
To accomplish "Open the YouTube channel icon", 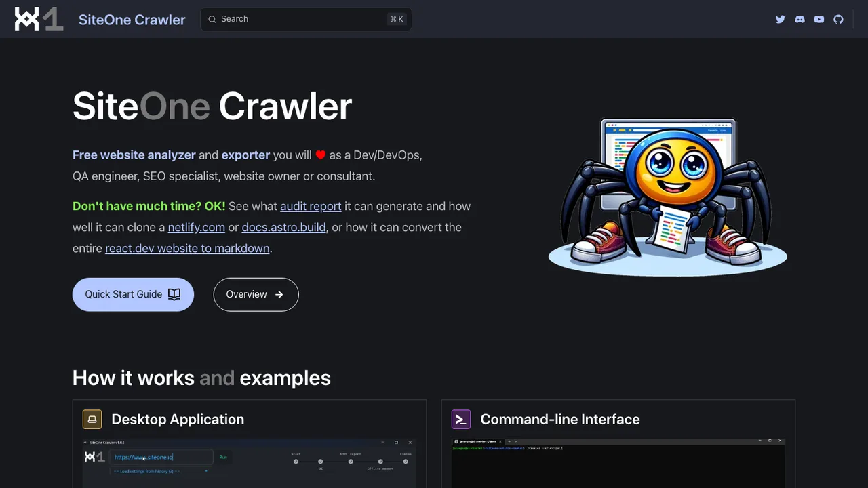I will [819, 20].
